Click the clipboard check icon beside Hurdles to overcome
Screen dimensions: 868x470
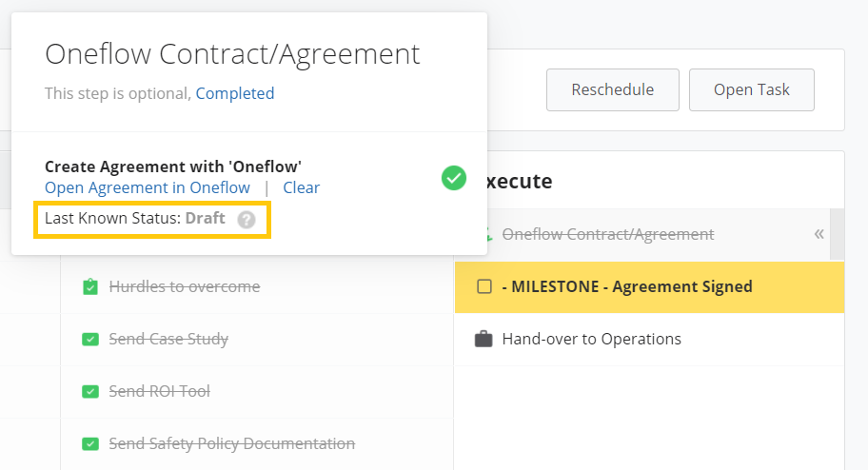pyautogui.click(x=90, y=286)
